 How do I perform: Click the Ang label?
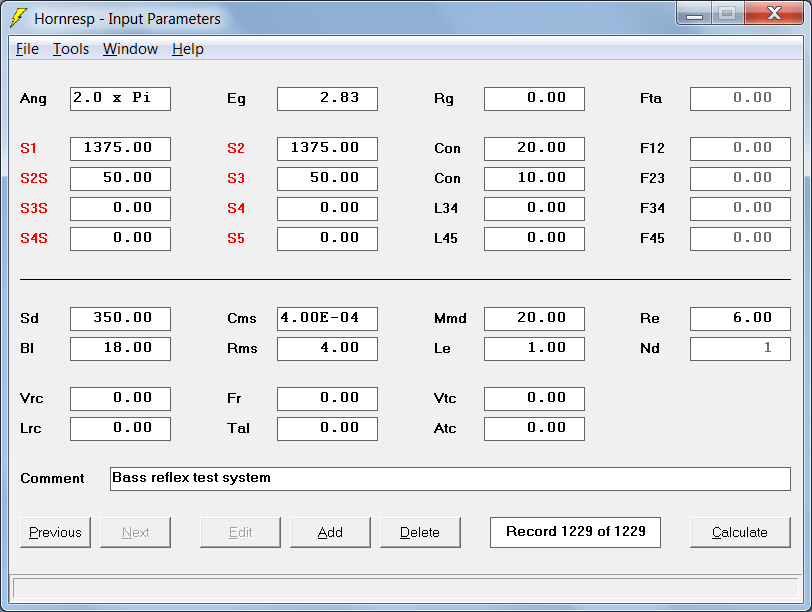pyautogui.click(x=33, y=99)
